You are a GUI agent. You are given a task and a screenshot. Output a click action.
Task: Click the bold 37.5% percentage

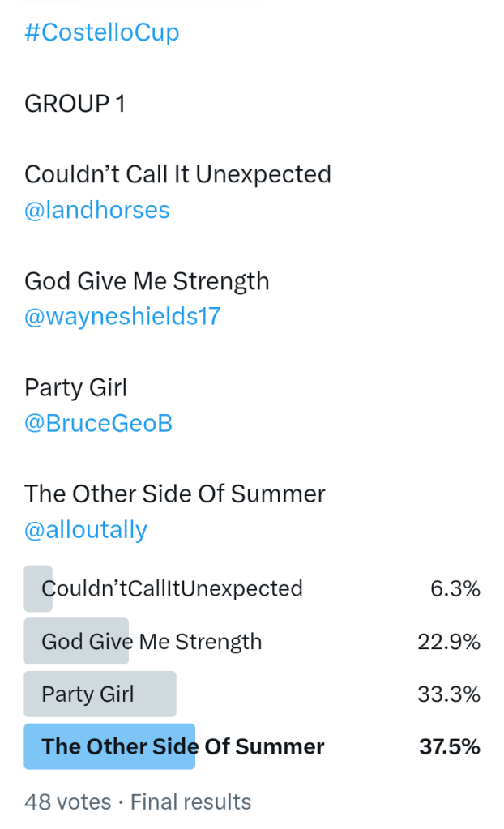tap(449, 746)
